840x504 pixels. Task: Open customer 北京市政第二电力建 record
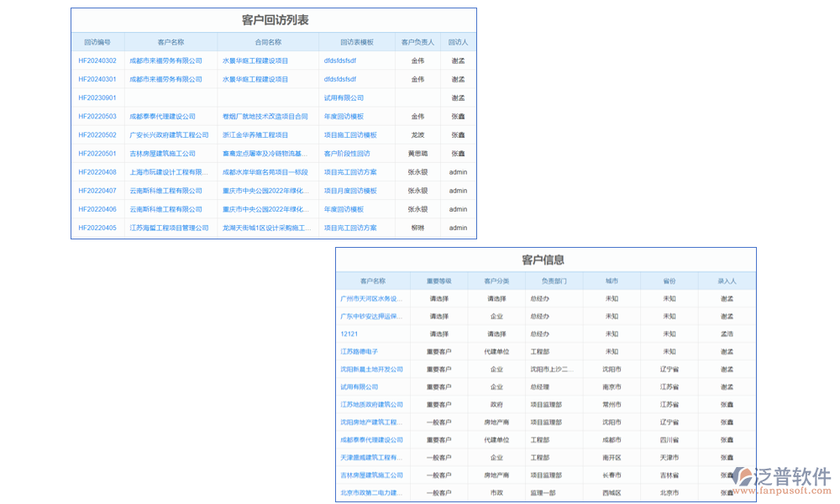point(370,492)
